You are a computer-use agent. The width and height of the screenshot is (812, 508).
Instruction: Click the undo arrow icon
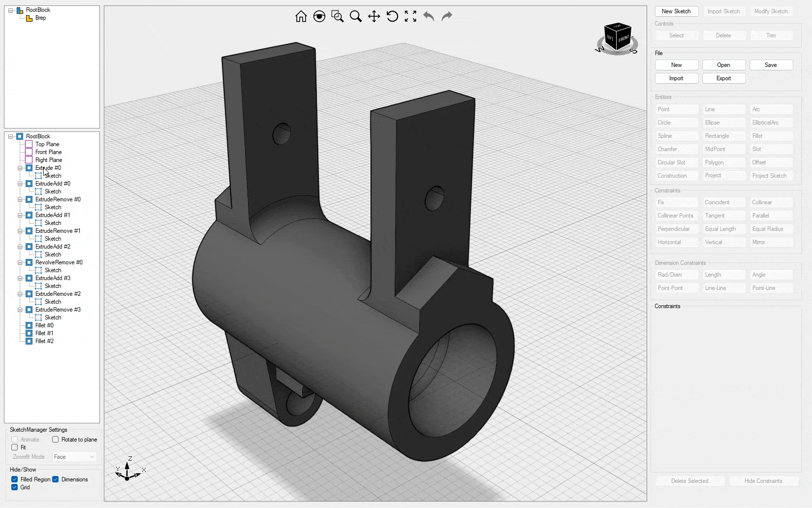429,16
